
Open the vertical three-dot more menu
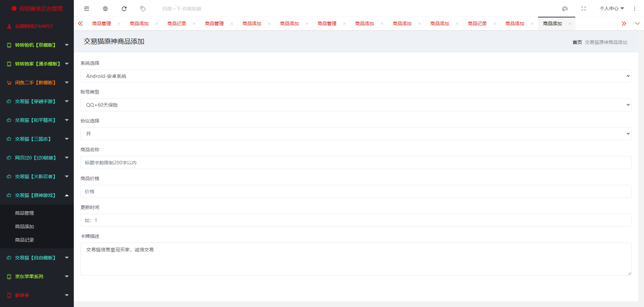click(x=635, y=9)
